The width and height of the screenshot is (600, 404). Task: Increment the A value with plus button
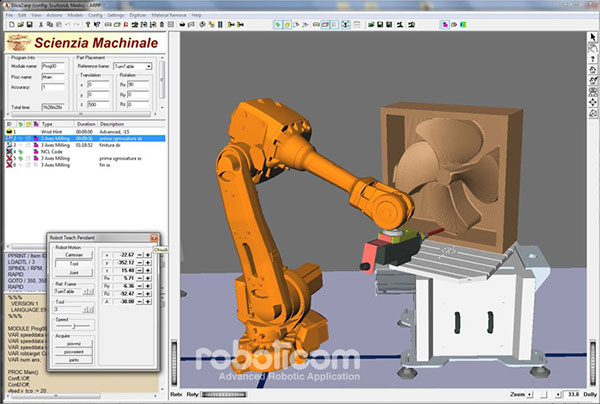coord(148,301)
